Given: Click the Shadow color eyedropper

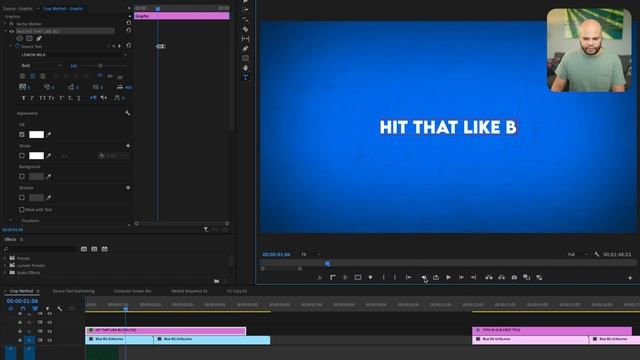Looking at the screenshot, I should (x=49, y=198).
